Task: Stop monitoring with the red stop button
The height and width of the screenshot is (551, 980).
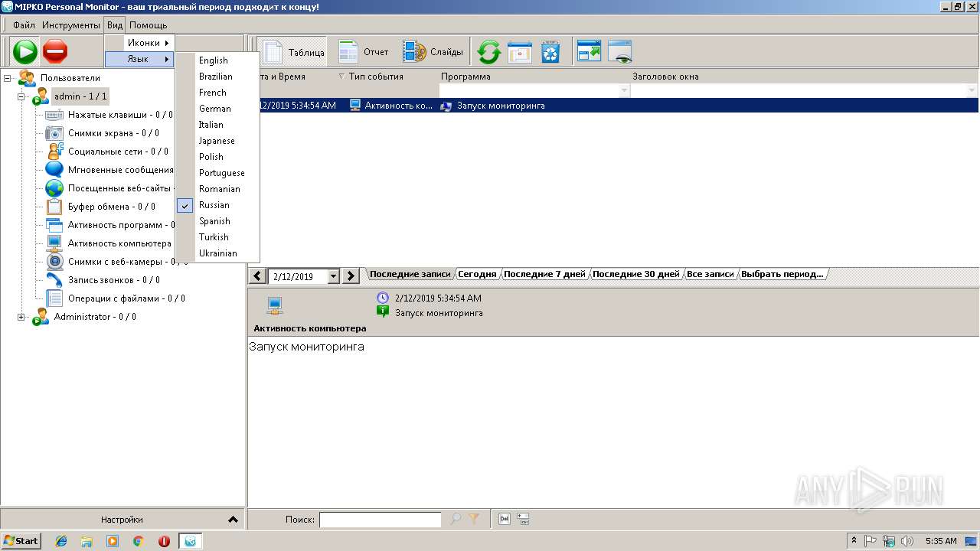Action: point(55,52)
